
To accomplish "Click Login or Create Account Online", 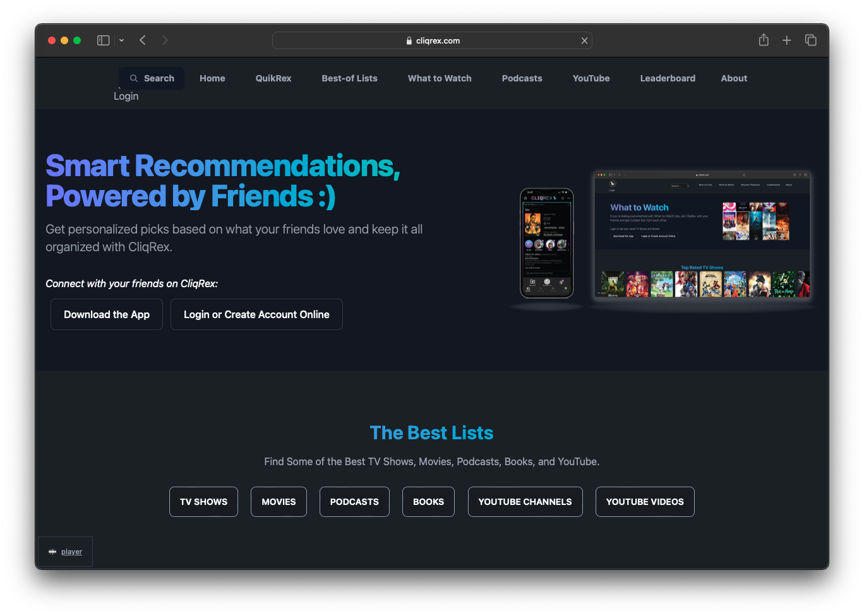I will point(256,314).
